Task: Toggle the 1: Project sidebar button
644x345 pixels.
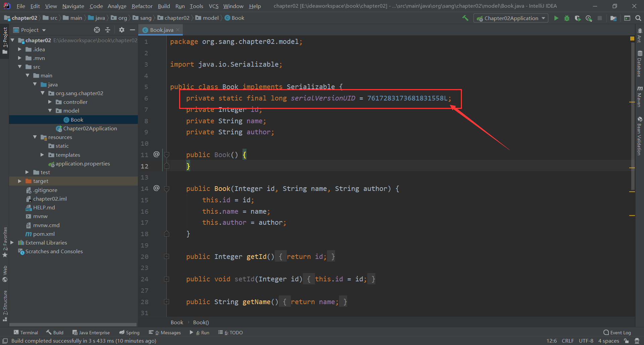Action: pos(5,41)
